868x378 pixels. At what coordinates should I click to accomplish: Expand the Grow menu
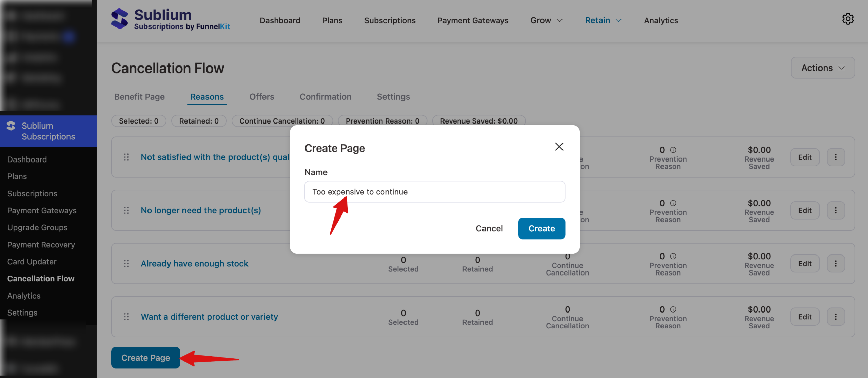pyautogui.click(x=546, y=20)
